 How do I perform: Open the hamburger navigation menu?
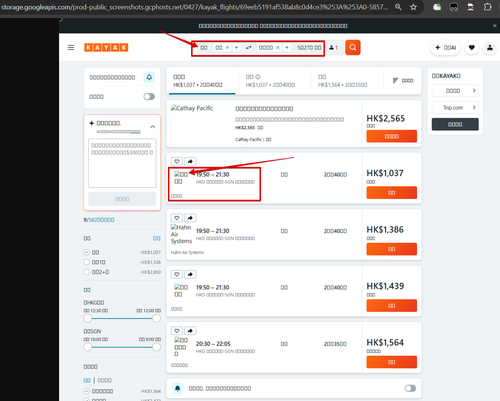(71, 48)
